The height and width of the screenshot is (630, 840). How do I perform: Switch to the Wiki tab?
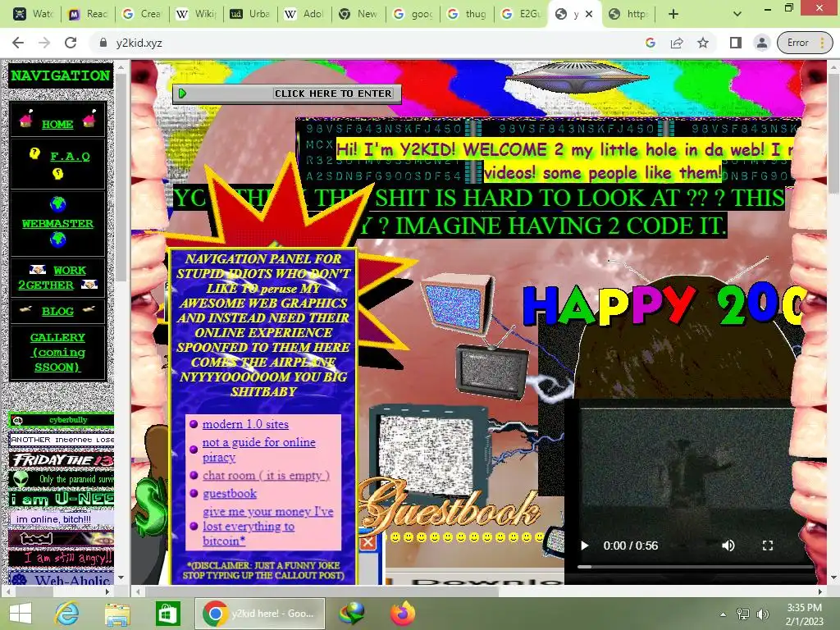click(195, 14)
